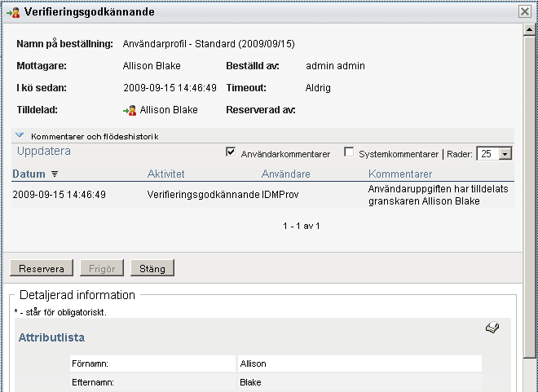
Task: Click the Detaljerad information legend
Action: coord(77,295)
